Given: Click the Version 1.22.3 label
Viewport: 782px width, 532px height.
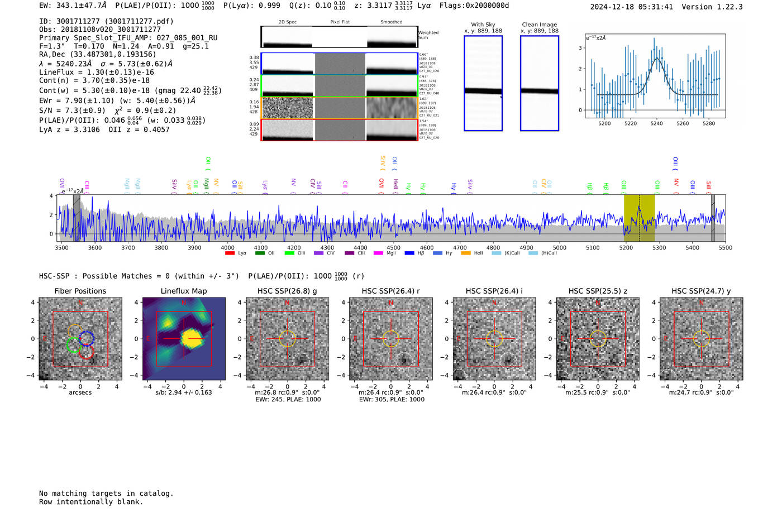Looking at the screenshot, I should 712,7.
